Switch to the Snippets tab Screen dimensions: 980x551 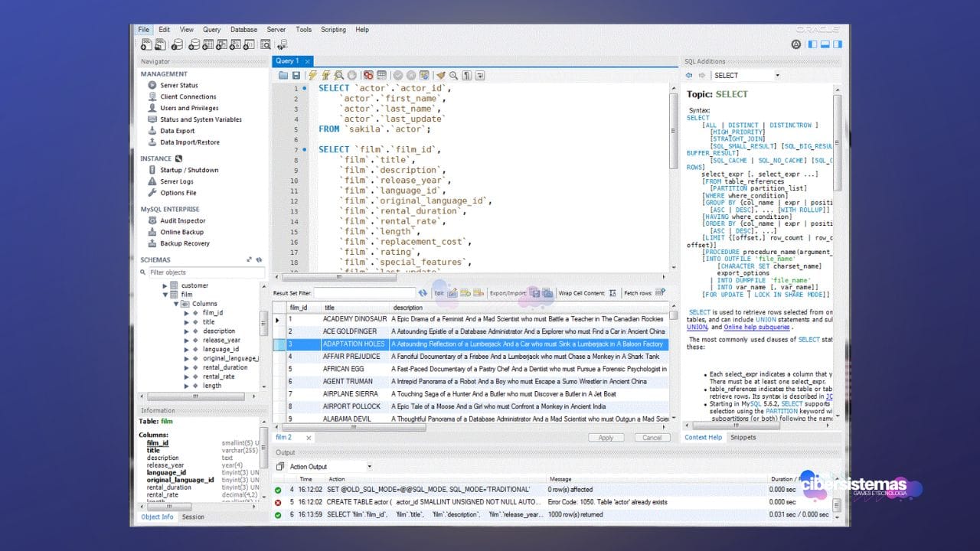(743, 438)
